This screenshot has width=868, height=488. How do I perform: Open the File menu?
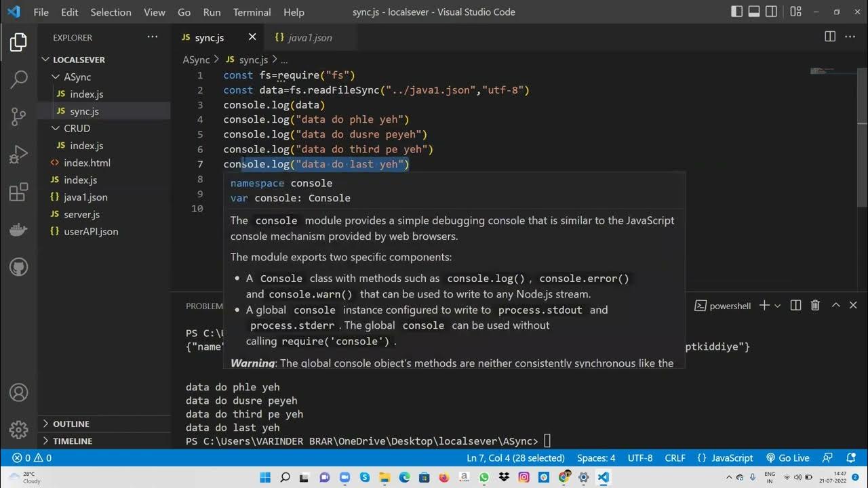41,12
